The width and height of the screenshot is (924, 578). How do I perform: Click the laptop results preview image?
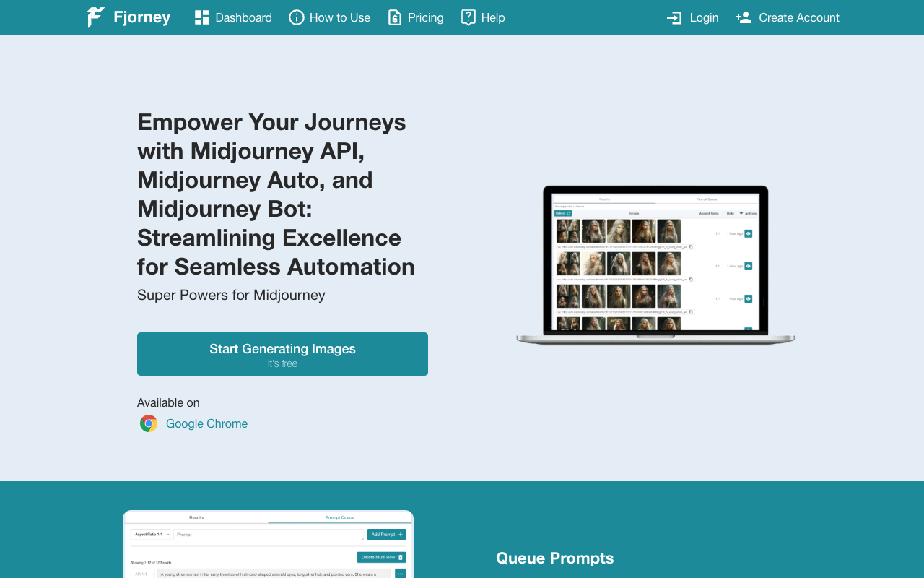(655, 265)
